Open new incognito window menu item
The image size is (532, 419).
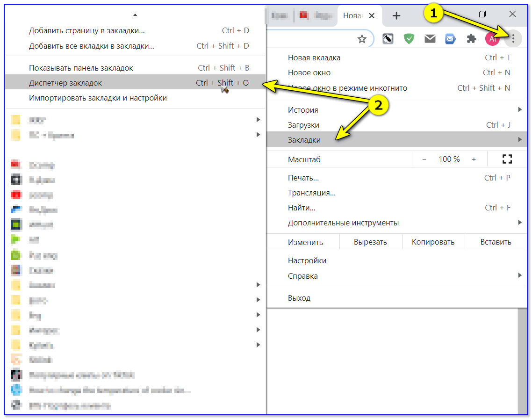point(397,88)
